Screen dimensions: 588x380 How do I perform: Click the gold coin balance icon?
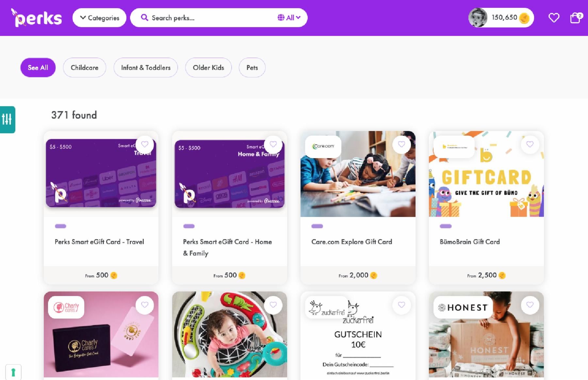click(x=524, y=18)
